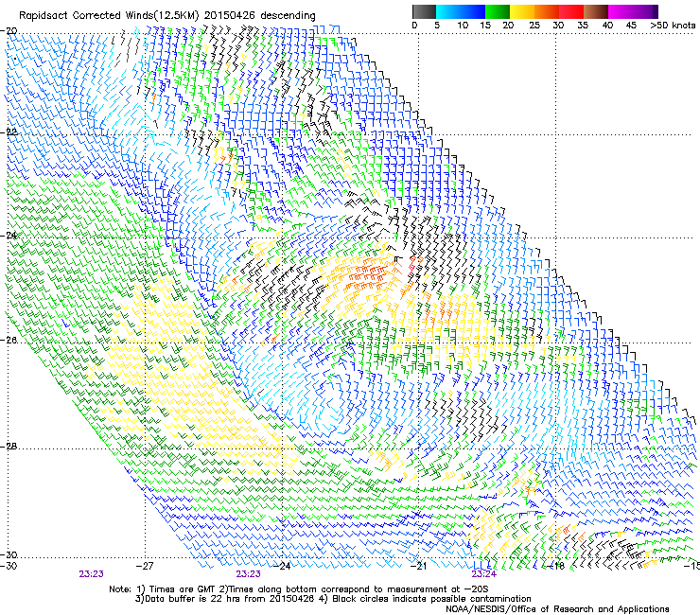Click the latitude label '-22' on left axis
This screenshot has width=700, height=615.
click(x=9, y=132)
